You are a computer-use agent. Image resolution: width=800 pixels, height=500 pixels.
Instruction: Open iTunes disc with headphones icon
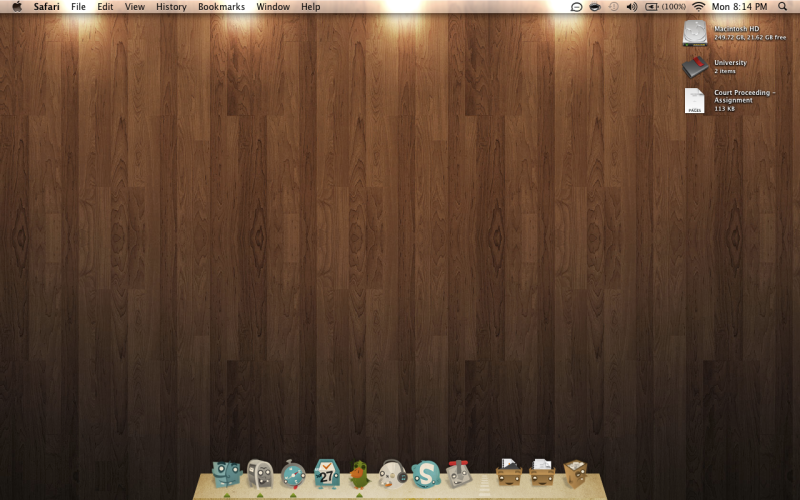click(392, 474)
